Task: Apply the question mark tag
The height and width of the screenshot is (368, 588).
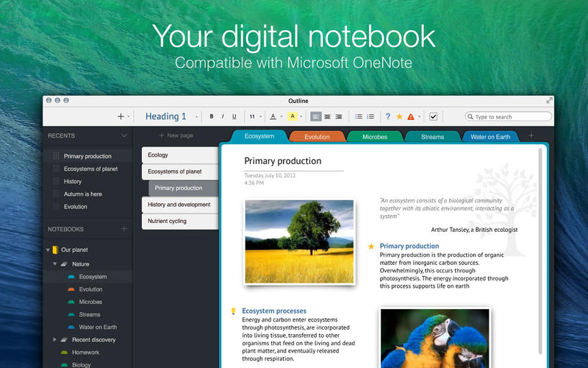Action: (x=388, y=116)
